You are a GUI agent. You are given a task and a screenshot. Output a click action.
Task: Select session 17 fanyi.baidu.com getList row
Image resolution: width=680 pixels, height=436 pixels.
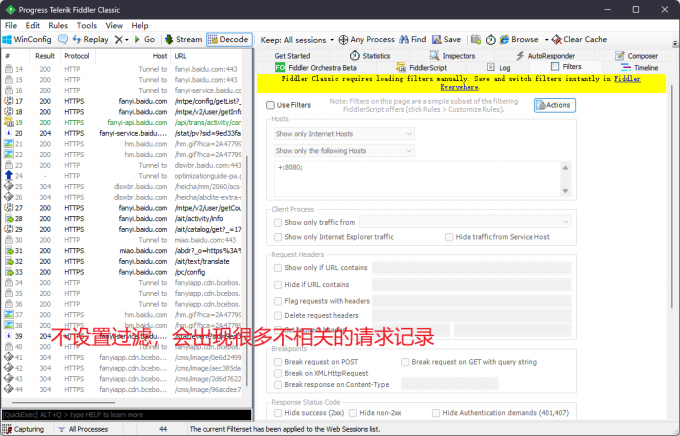pos(123,101)
